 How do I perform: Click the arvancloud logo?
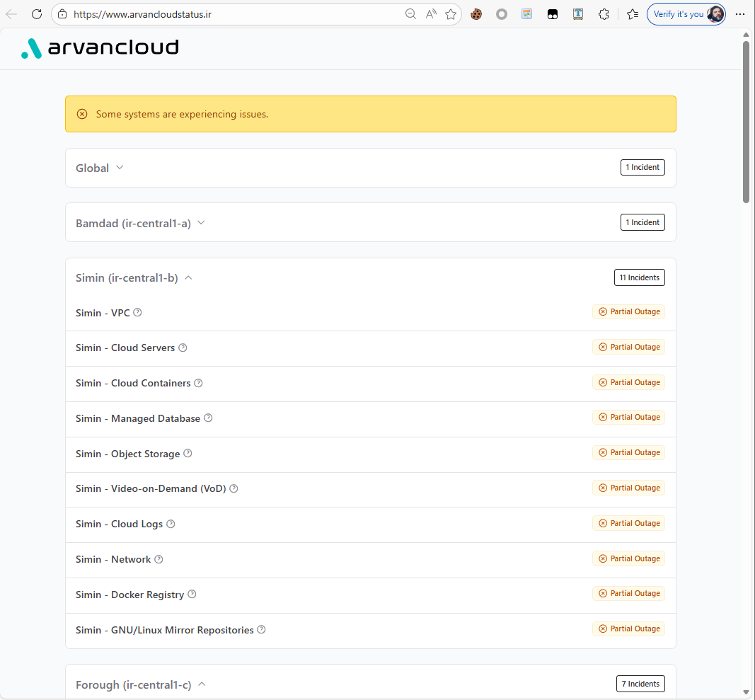click(x=100, y=47)
